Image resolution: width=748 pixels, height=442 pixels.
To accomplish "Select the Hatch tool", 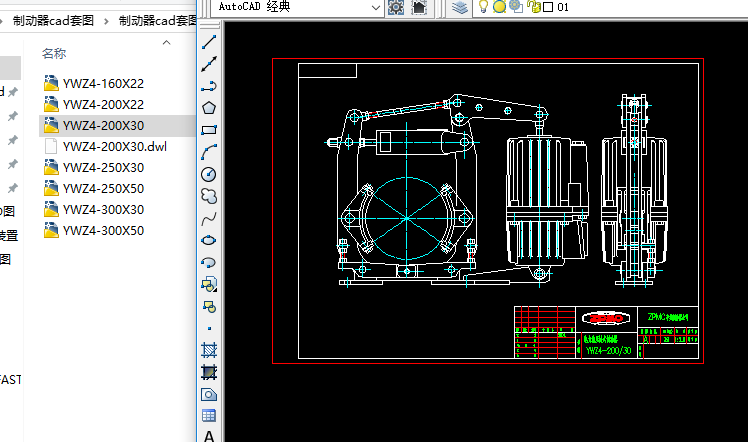I will pos(209,350).
